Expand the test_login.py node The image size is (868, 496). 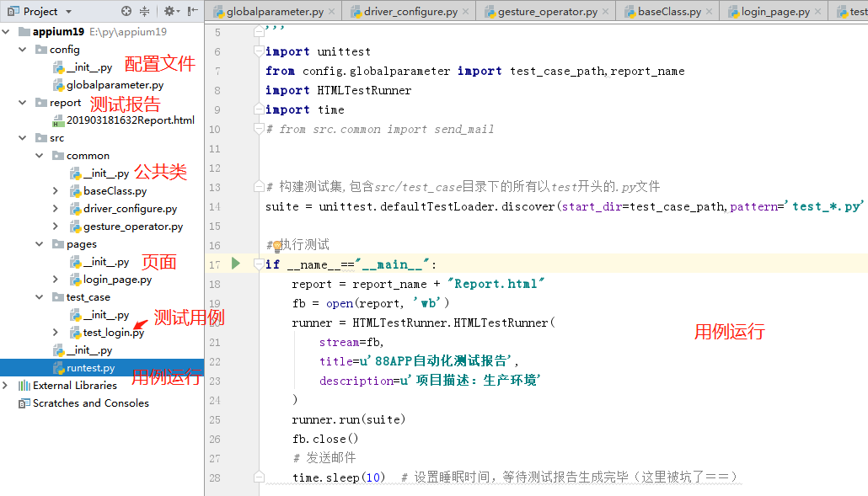coord(56,333)
